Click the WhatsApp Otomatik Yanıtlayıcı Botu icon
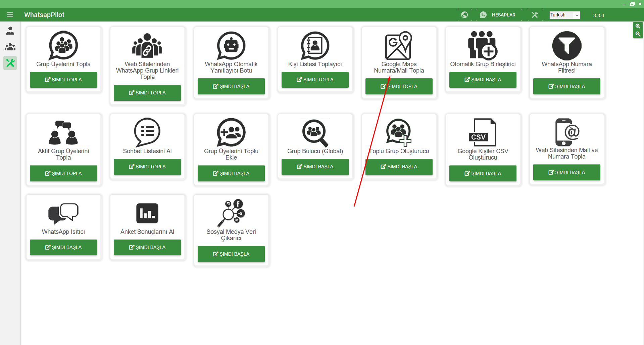The width and height of the screenshot is (644, 345). (231, 45)
